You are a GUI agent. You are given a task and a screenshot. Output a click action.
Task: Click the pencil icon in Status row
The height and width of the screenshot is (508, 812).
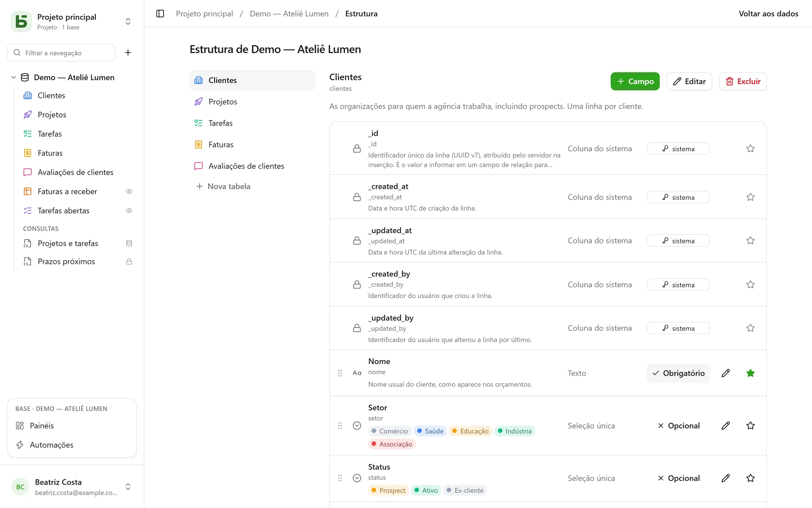pyautogui.click(x=725, y=478)
